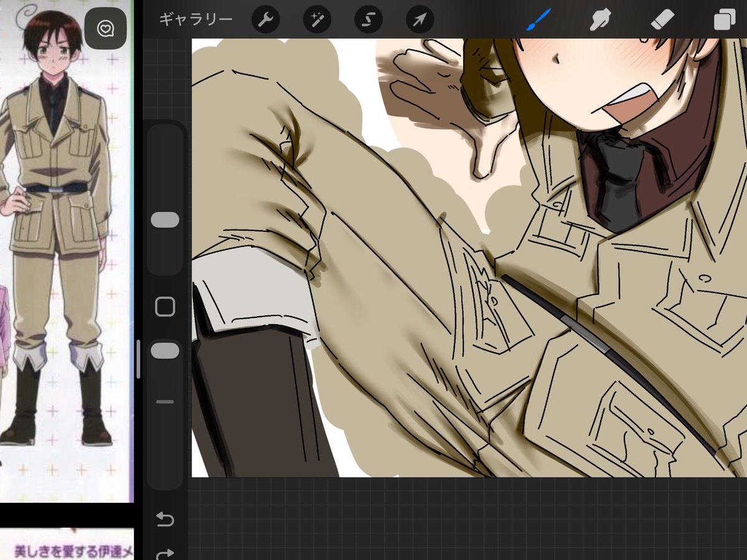Activate the Selection S tool
Image resolution: width=747 pixels, height=560 pixels.
pyautogui.click(x=369, y=21)
